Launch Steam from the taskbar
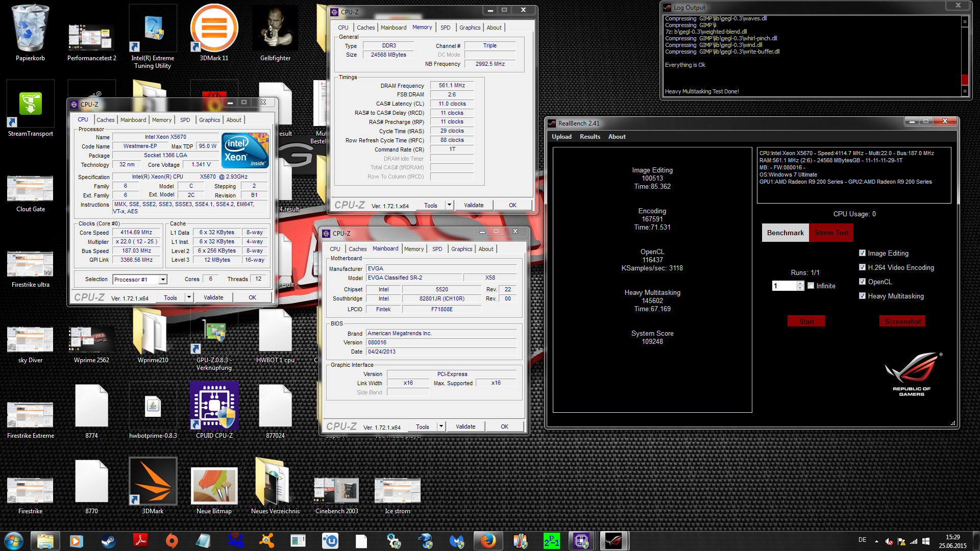Image resolution: width=980 pixels, height=551 pixels. click(108, 541)
